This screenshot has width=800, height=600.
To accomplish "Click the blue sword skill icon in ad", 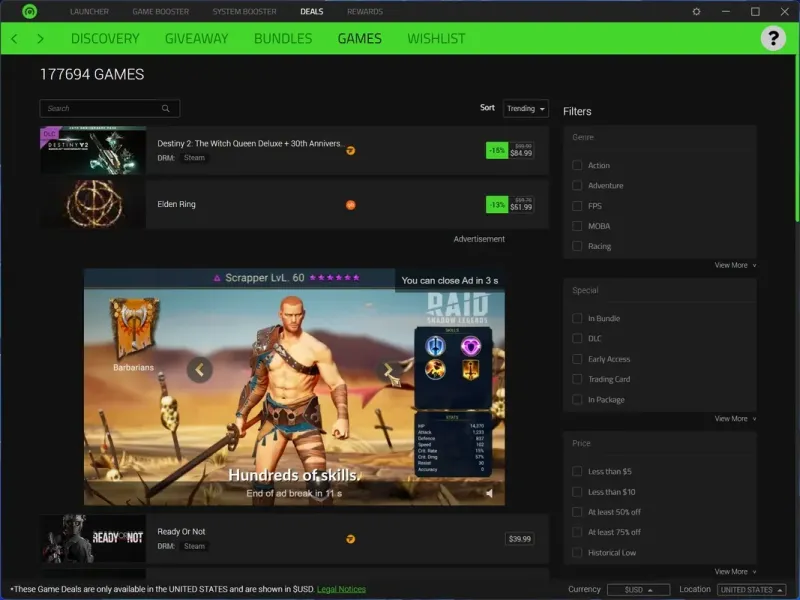I will pos(435,346).
